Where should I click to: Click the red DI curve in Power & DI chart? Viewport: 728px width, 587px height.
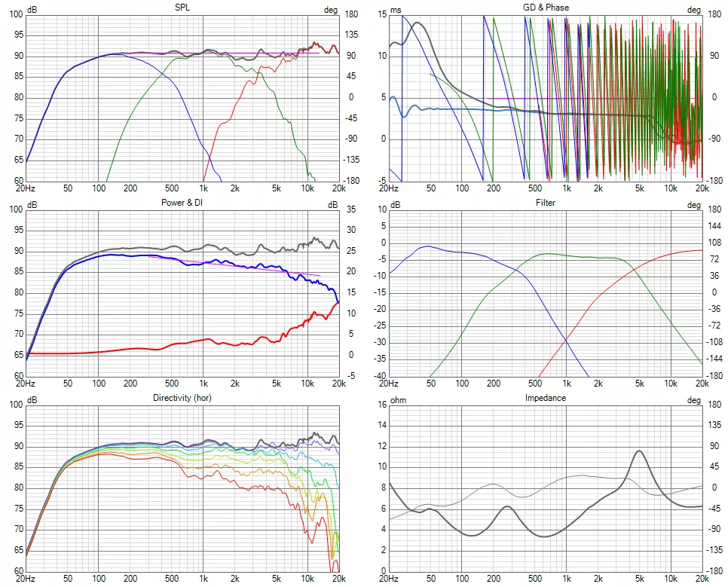(226, 344)
